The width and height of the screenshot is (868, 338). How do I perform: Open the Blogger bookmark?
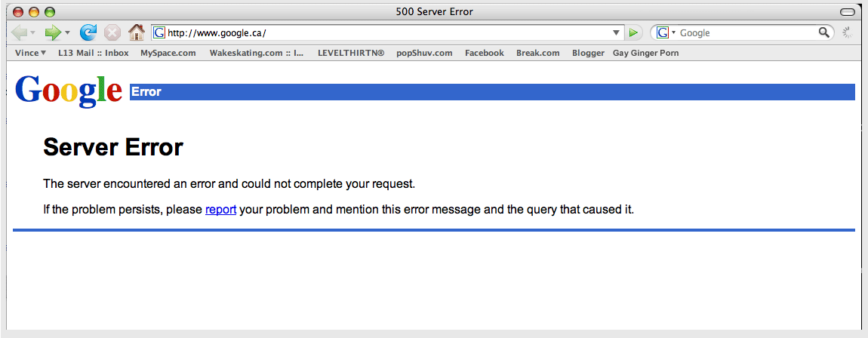[588, 53]
